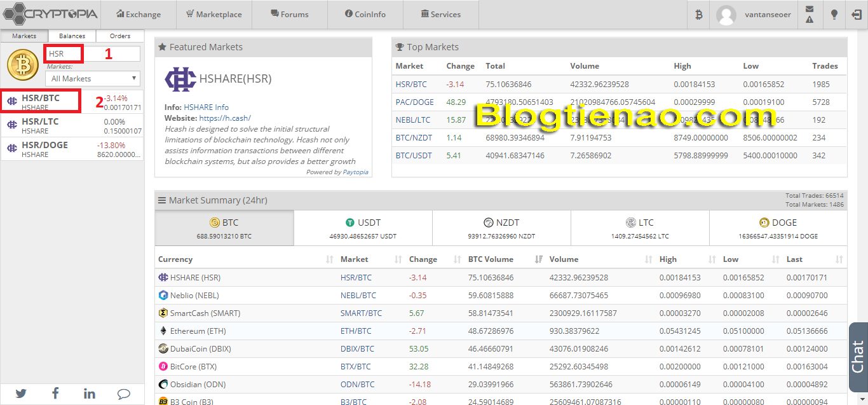This screenshot has height=405, width=868.
Task: Open the BTX/BTC market link
Action: coord(356,366)
